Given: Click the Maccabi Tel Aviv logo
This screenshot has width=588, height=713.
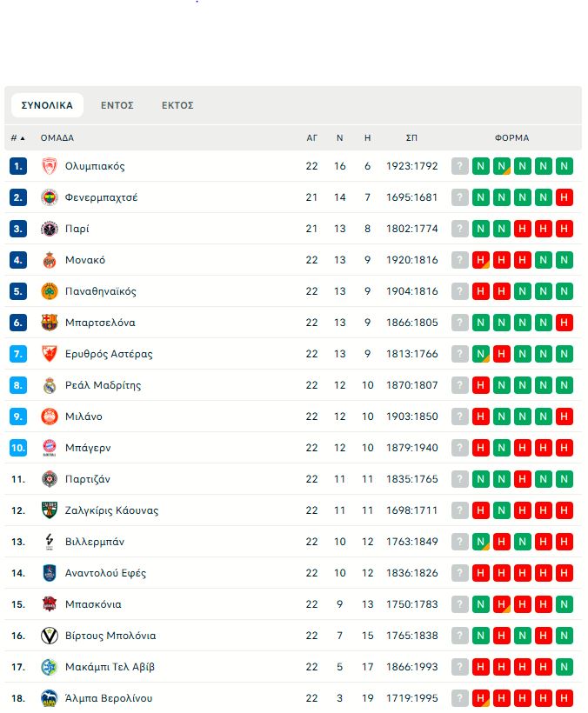Looking at the screenshot, I should tap(49, 667).
